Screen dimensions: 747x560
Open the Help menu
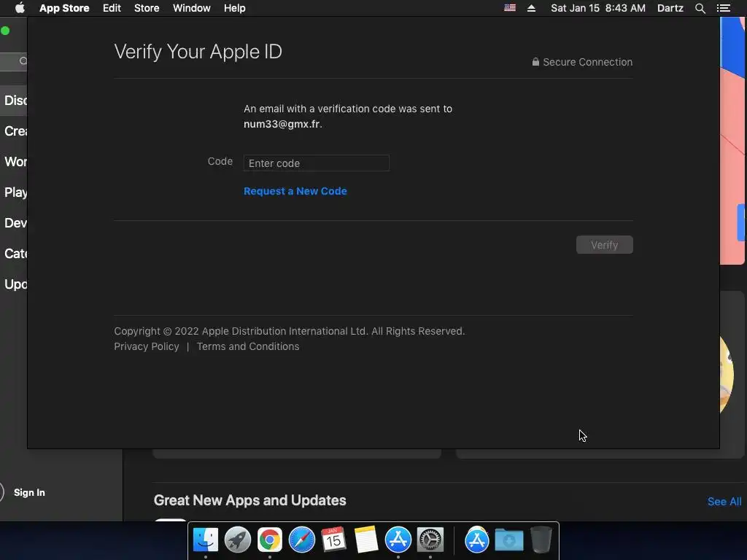(x=235, y=8)
